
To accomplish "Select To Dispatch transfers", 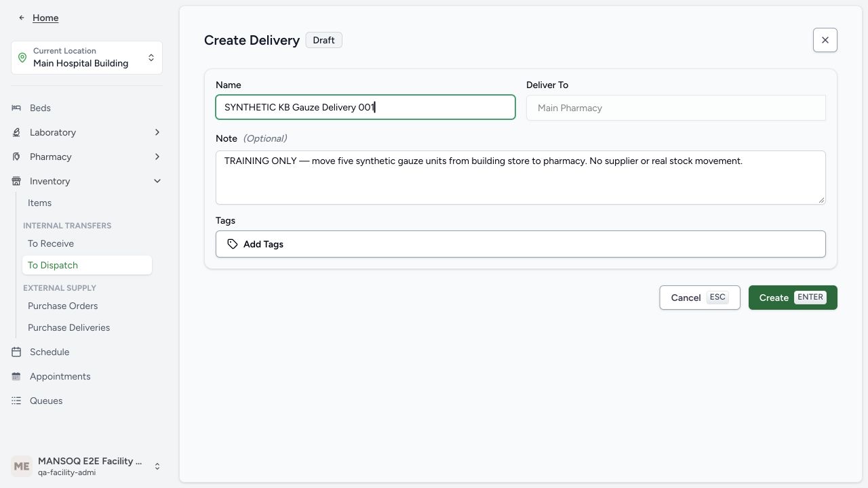I will pos(87,265).
